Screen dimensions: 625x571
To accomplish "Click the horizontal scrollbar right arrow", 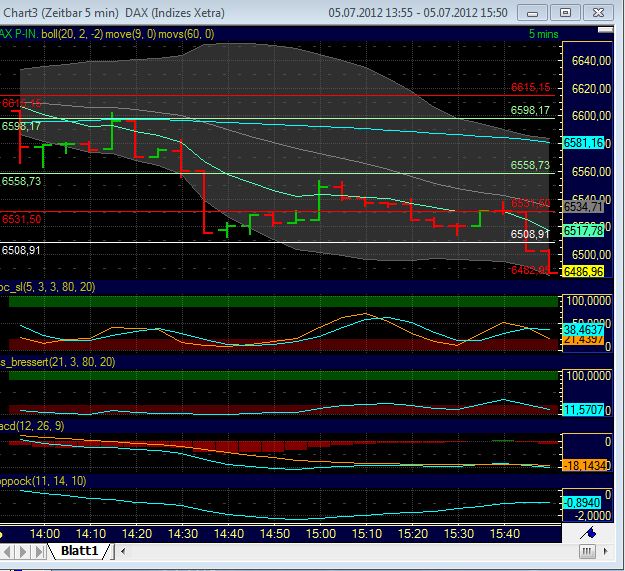I will pos(605,551).
